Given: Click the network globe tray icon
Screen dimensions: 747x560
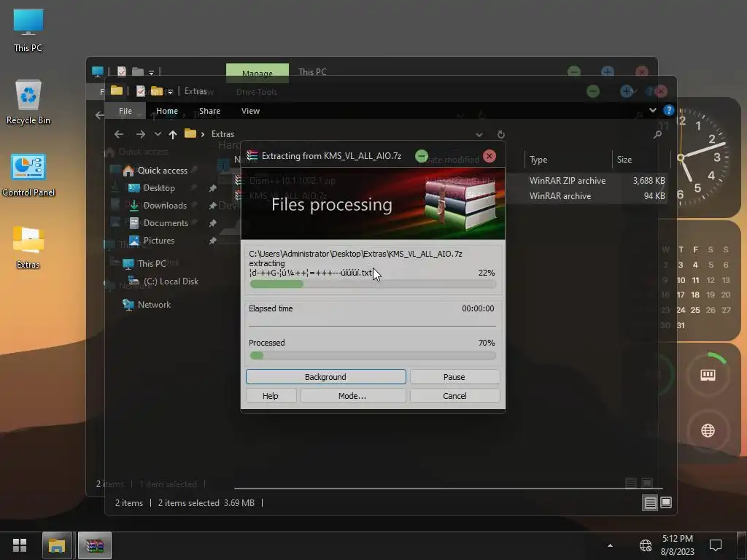Looking at the screenshot, I should tap(645, 545).
